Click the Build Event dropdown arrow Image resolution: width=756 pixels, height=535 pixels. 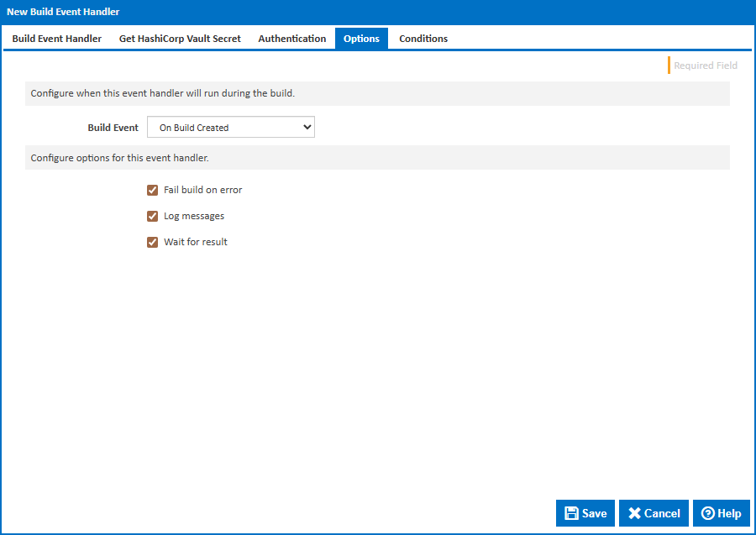click(307, 128)
